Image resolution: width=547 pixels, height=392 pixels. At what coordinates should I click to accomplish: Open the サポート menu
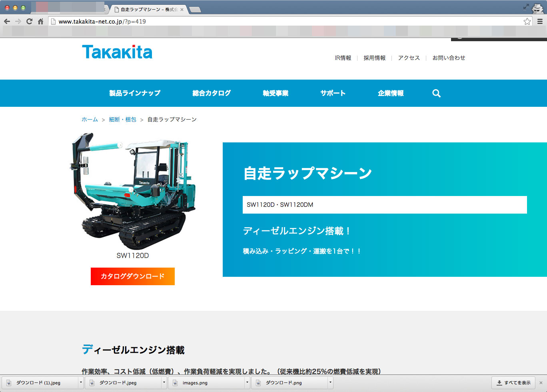pos(333,93)
